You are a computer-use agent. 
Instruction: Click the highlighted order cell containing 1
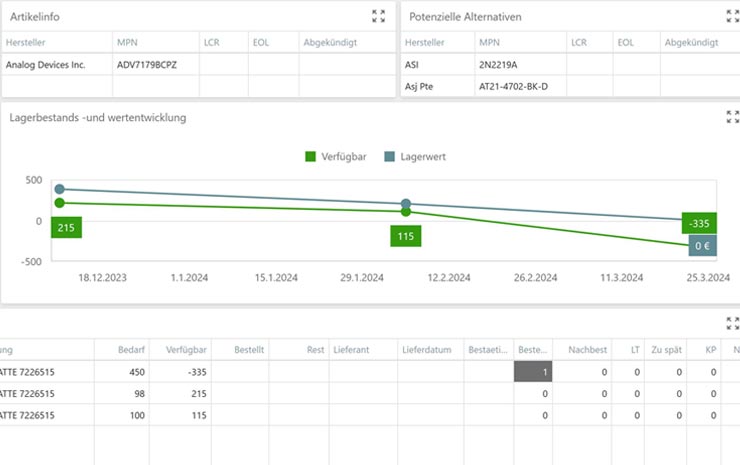[532, 371]
